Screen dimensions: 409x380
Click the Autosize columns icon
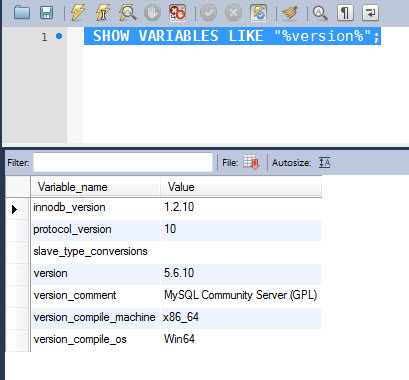pyautogui.click(x=324, y=163)
